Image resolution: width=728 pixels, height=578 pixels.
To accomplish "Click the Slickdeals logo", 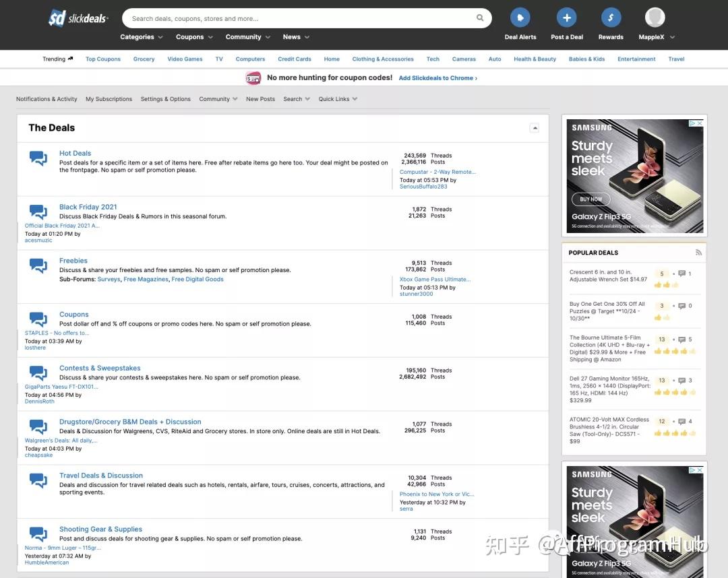I will [x=78, y=19].
